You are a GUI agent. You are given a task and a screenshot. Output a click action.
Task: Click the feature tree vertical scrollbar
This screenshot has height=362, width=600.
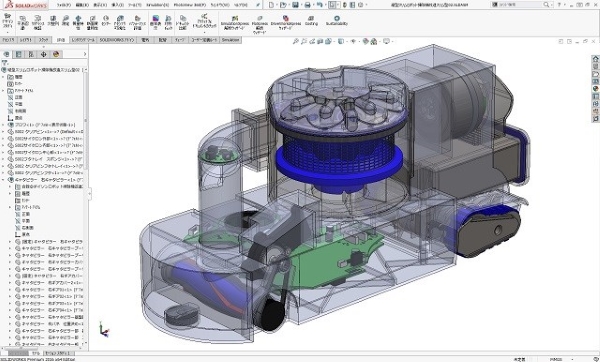[x=86, y=122]
